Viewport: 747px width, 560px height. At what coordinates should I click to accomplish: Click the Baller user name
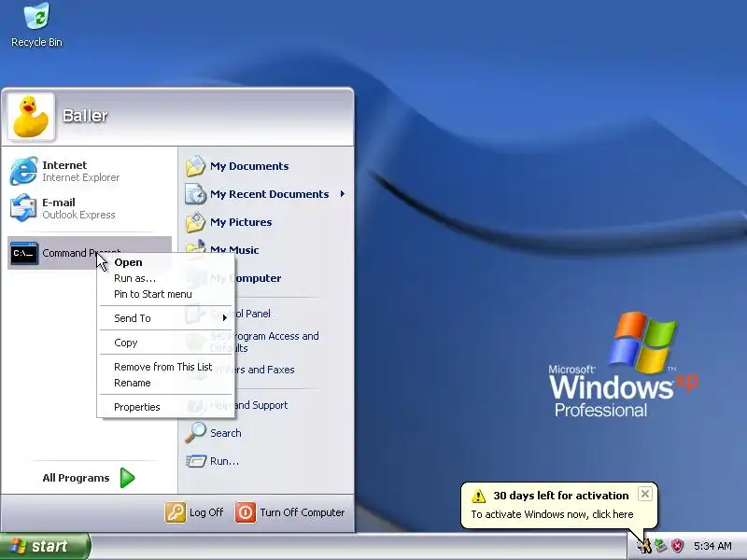pyautogui.click(x=85, y=116)
